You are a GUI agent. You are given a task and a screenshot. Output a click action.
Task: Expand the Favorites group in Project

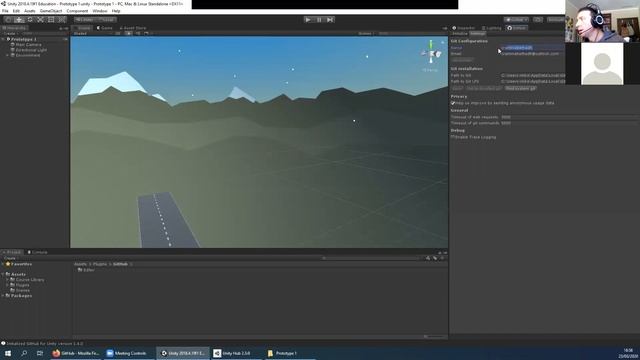click(x=3, y=264)
